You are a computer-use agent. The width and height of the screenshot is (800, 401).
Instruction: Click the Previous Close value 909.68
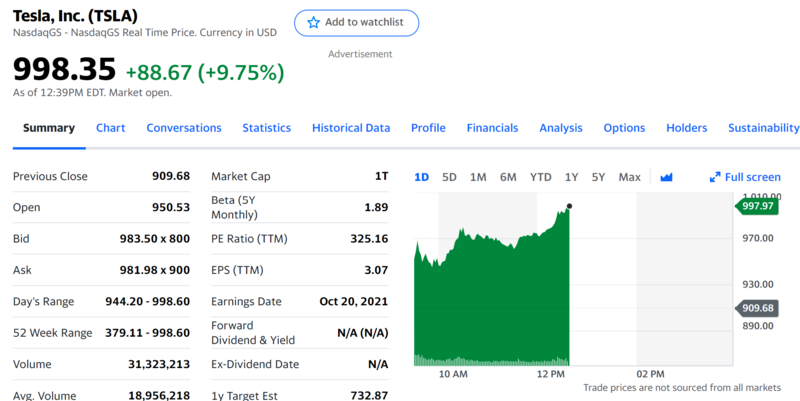click(x=171, y=176)
